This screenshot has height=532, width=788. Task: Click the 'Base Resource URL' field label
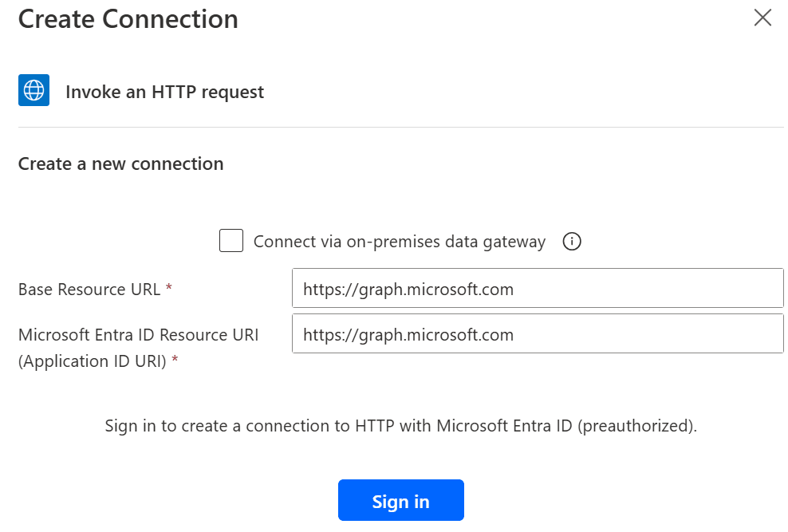(x=89, y=290)
